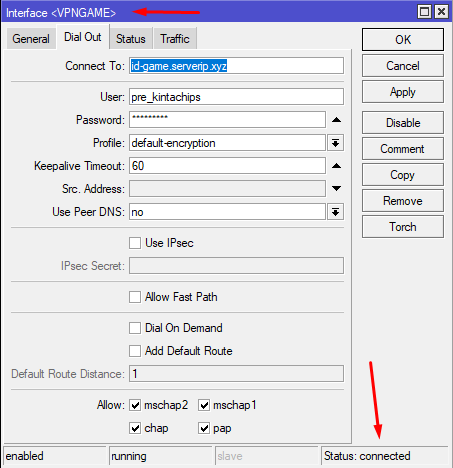Screen dimensions: 453x468
Task: Enable the Use IPsec checkbox
Action: [x=135, y=243]
